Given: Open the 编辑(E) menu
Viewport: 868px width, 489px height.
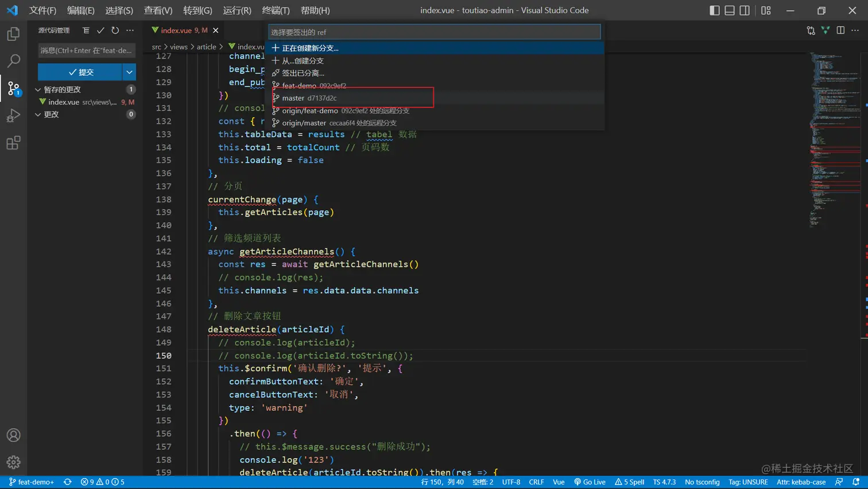Looking at the screenshot, I should 81,10.
